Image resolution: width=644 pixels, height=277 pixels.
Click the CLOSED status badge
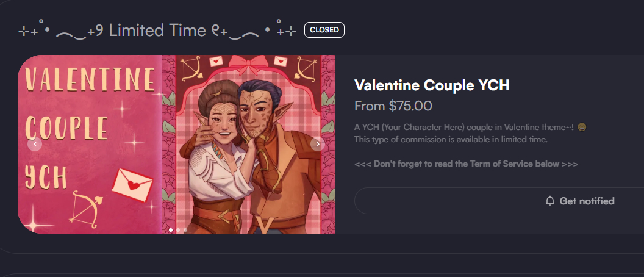(x=324, y=30)
